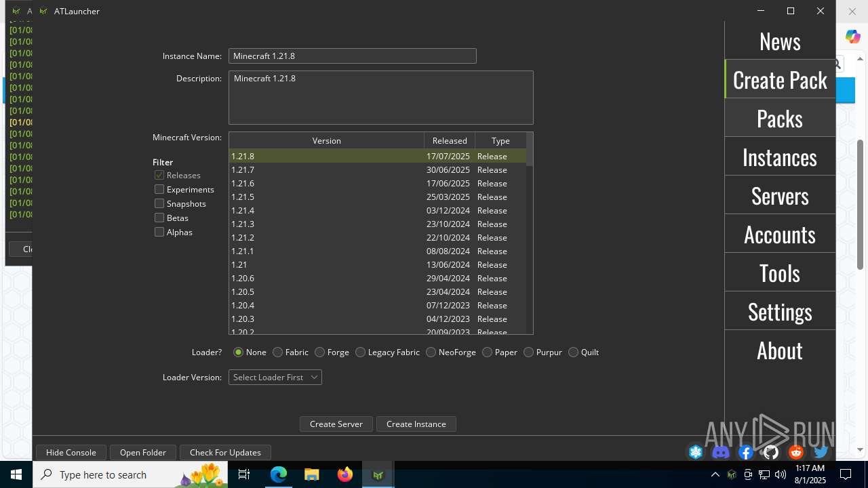Enable the Alphas filter checkbox
This screenshot has height=488, width=868.
pyautogui.click(x=159, y=232)
